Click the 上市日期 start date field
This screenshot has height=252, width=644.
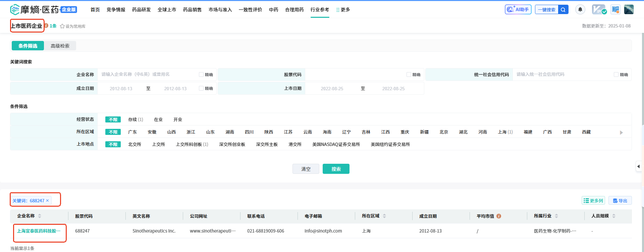[x=332, y=89]
